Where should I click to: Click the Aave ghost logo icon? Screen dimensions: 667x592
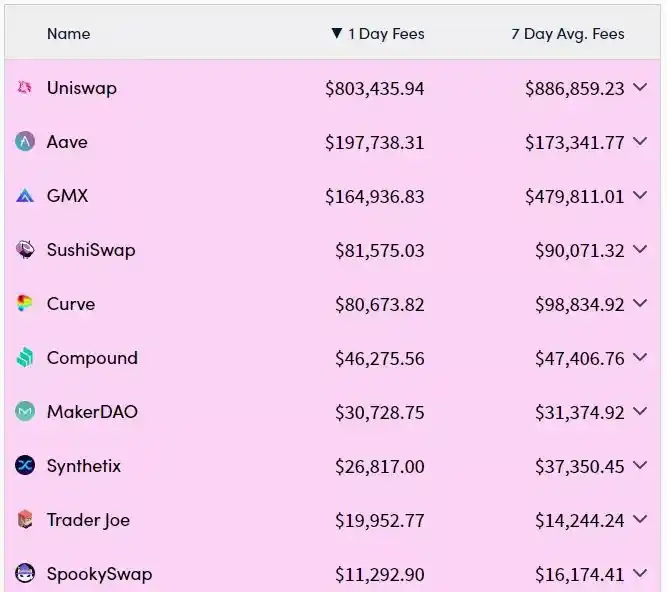coord(25,142)
